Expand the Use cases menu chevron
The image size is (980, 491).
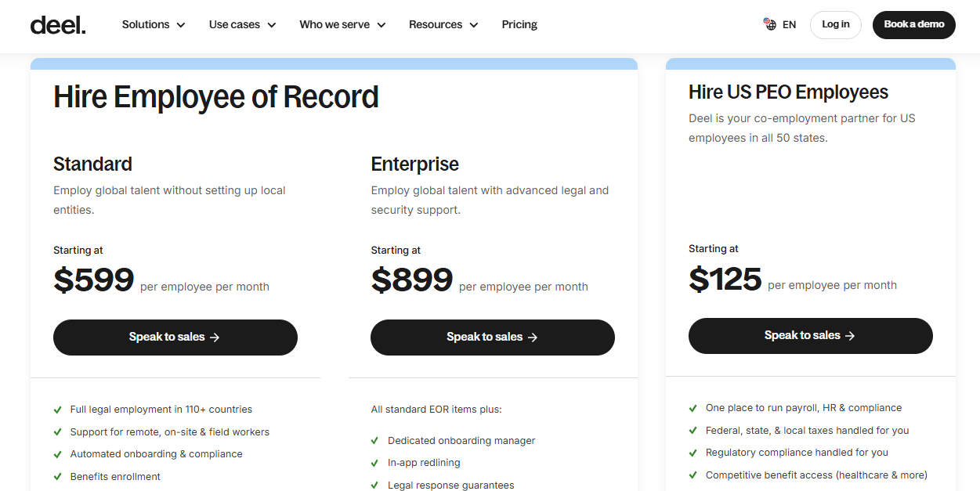tap(272, 25)
